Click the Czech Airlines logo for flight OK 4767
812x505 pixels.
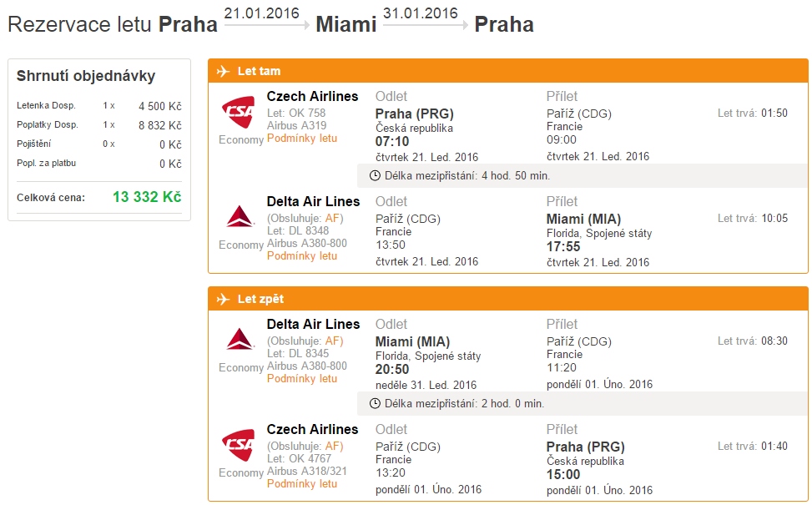(238, 444)
